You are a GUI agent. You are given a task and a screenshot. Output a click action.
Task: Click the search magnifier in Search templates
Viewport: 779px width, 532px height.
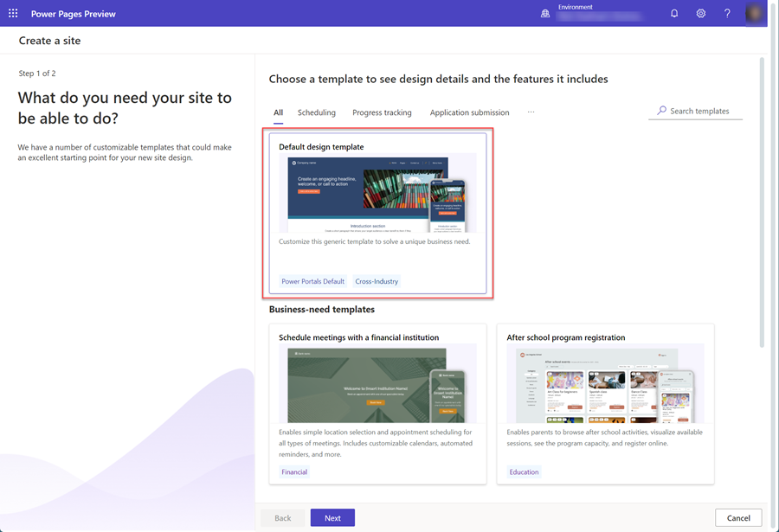tap(661, 111)
